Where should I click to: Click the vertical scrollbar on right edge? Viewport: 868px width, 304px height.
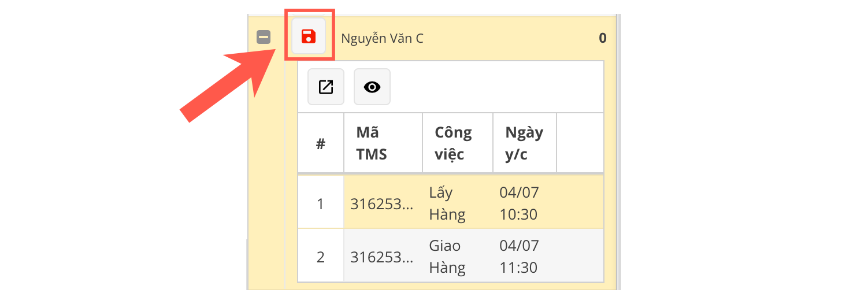click(x=617, y=150)
